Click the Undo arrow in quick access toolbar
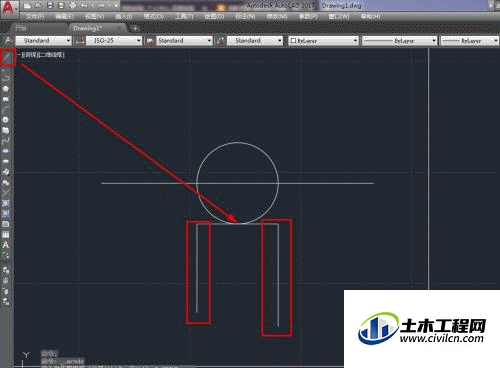Screen dimensions: 500x368 (x=85, y=5)
